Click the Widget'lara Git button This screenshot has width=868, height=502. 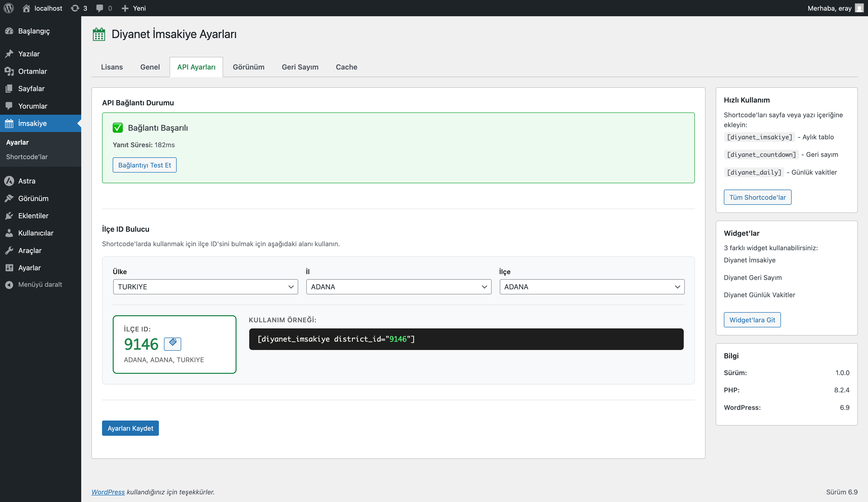[x=752, y=320]
